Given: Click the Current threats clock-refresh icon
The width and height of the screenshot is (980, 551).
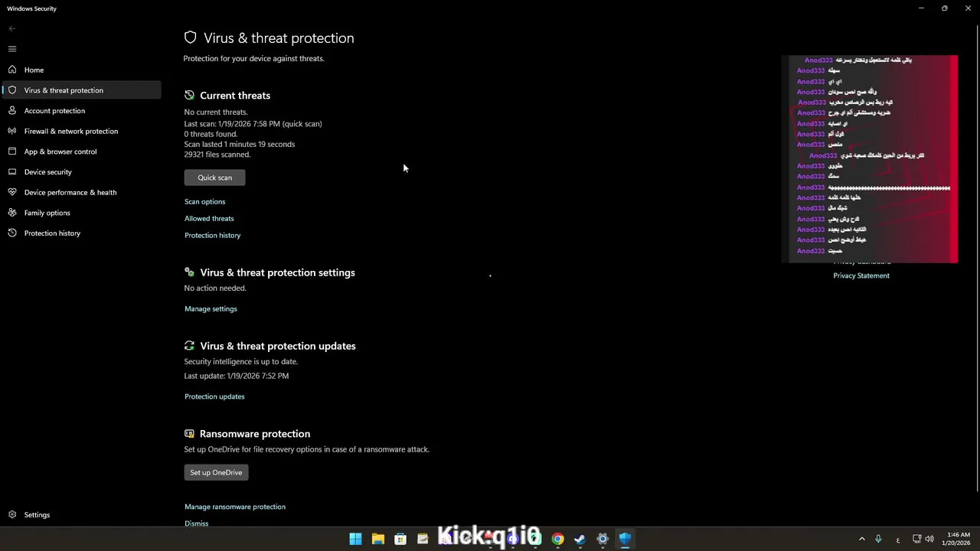Looking at the screenshot, I should point(189,96).
